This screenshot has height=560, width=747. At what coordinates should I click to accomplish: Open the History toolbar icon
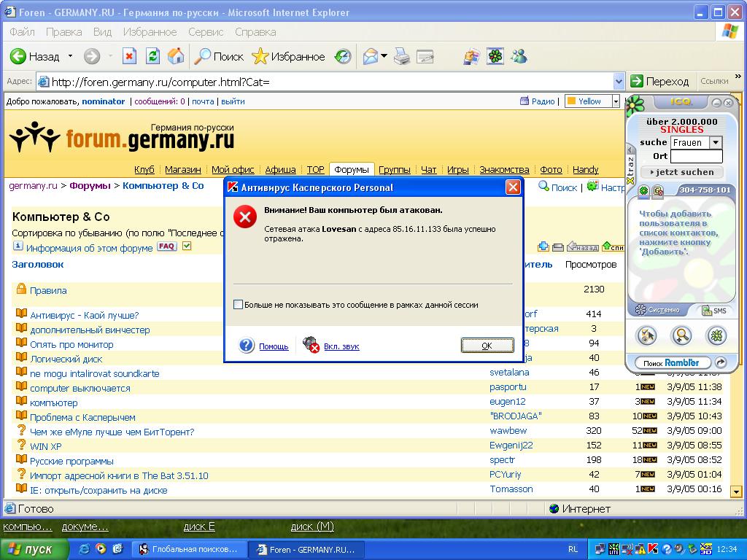tap(342, 56)
